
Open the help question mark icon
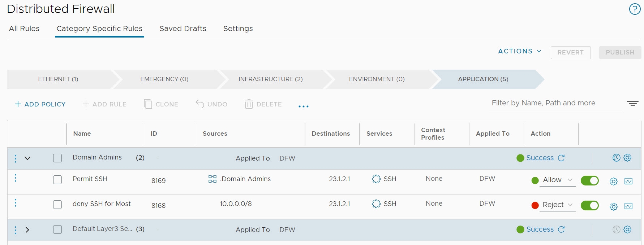tap(635, 9)
